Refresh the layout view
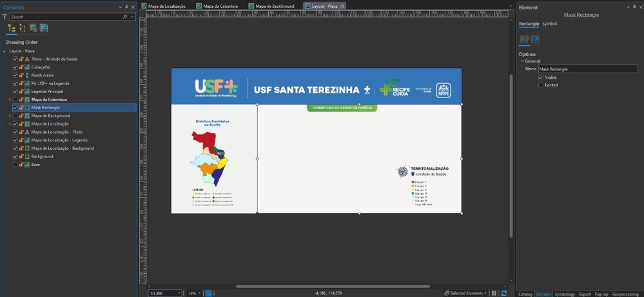This screenshot has height=297, width=644. 504,293
